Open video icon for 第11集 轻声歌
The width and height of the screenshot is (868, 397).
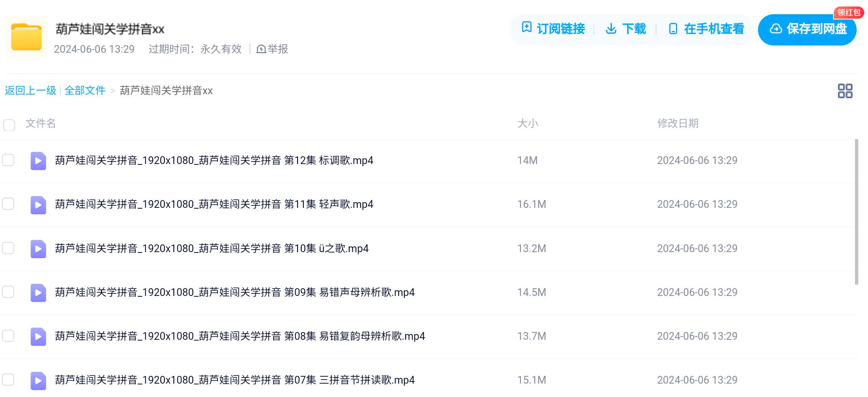pos(38,205)
